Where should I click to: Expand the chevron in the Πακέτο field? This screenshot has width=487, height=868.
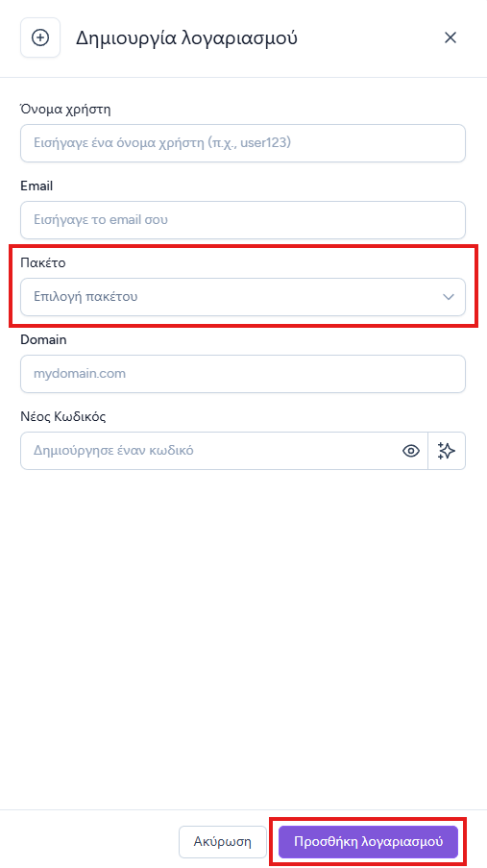click(x=449, y=297)
